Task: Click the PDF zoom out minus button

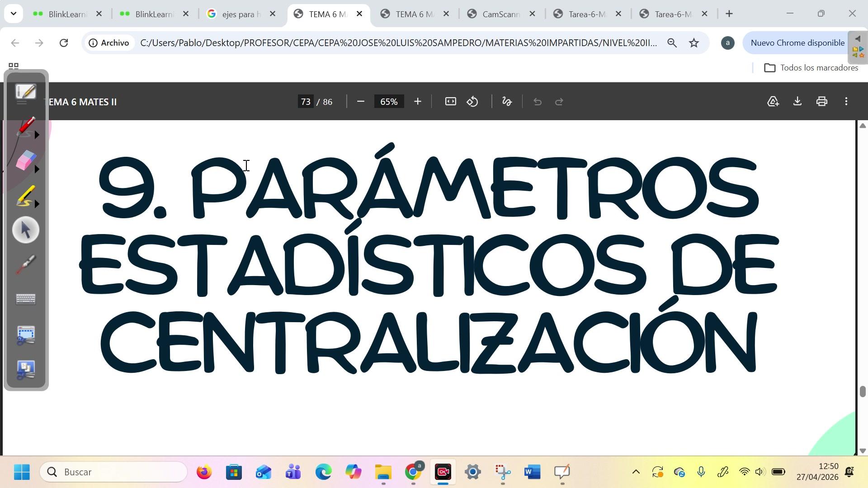Action: [361, 102]
